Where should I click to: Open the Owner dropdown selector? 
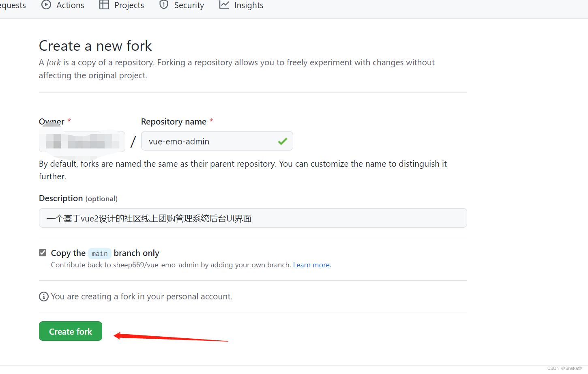pyautogui.click(x=82, y=141)
